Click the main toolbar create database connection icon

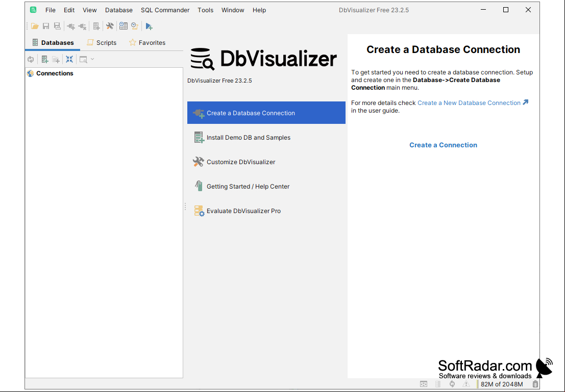tap(96, 27)
